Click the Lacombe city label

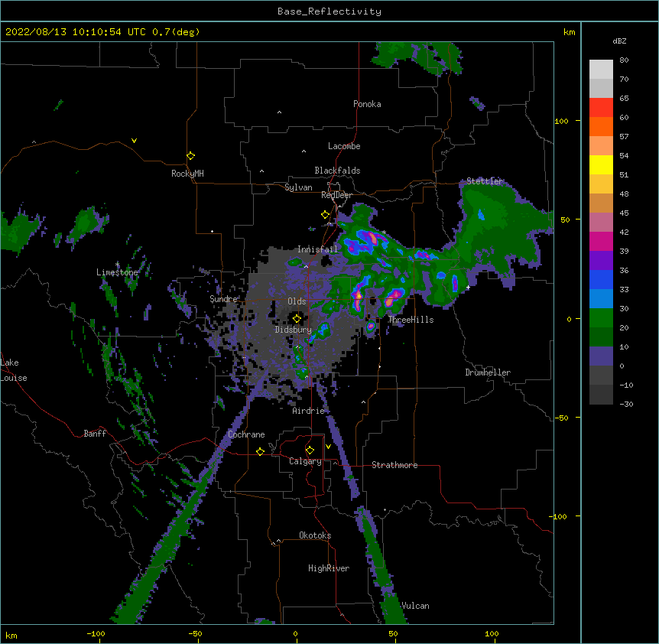(x=344, y=146)
